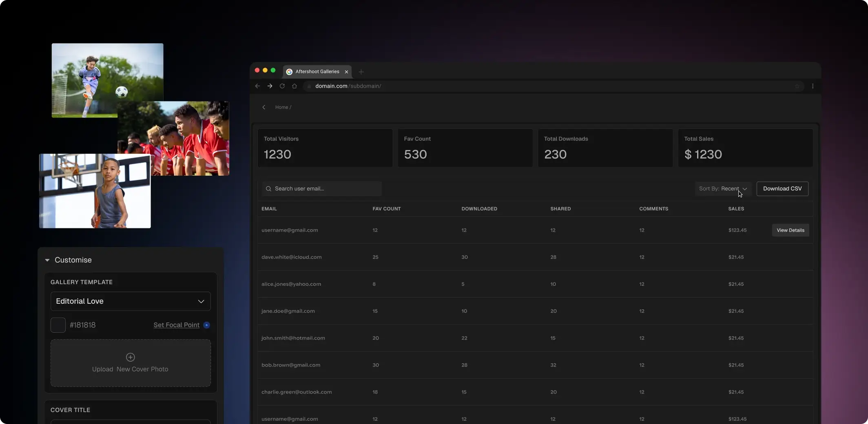Click the browser home icon
Screen dimensions: 868x424
(x=294, y=86)
